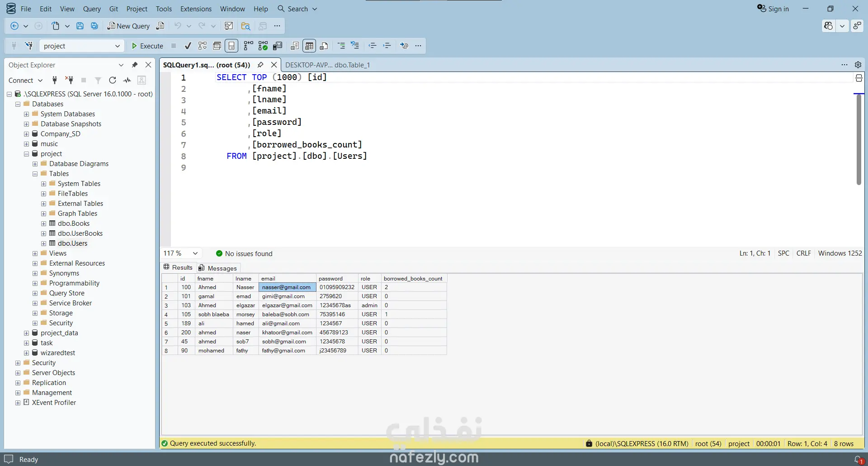Click Refresh icon in Object Explorer
868x466 pixels.
(x=113, y=80)
